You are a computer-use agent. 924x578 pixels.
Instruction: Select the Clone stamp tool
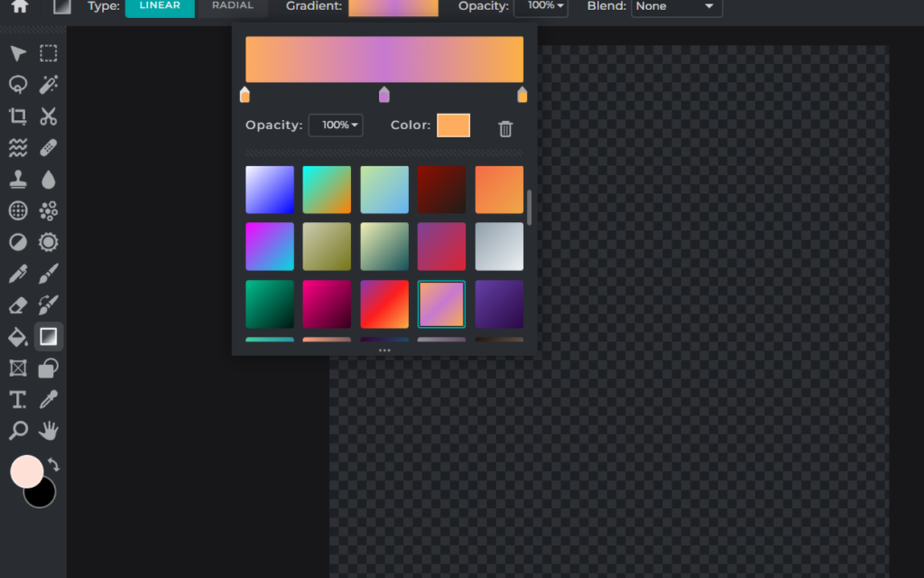18,179
